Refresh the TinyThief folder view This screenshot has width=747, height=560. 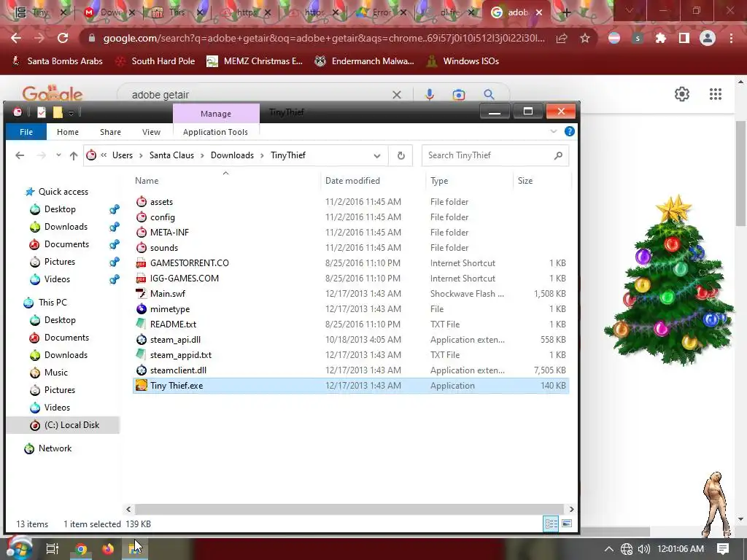coord(401,155)
